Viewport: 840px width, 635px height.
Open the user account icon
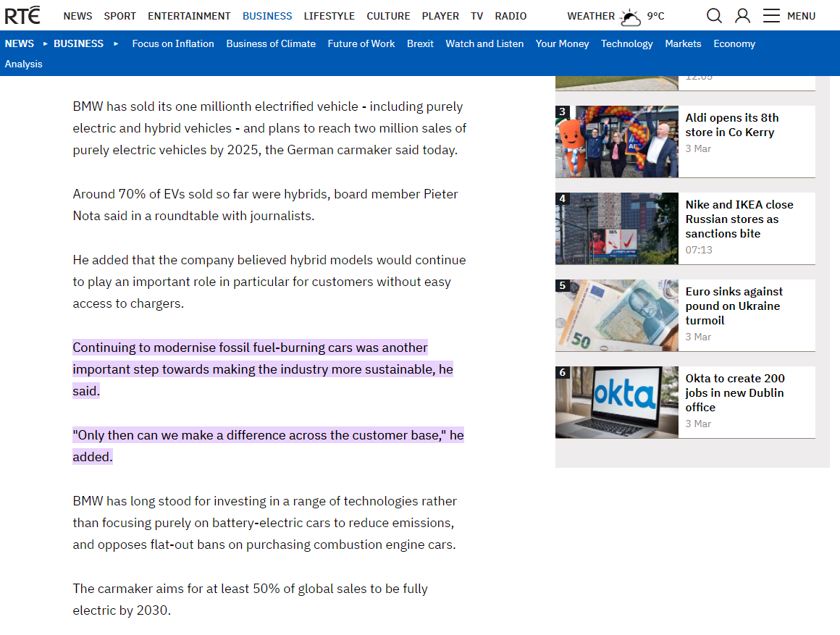[x=742, y=16]
